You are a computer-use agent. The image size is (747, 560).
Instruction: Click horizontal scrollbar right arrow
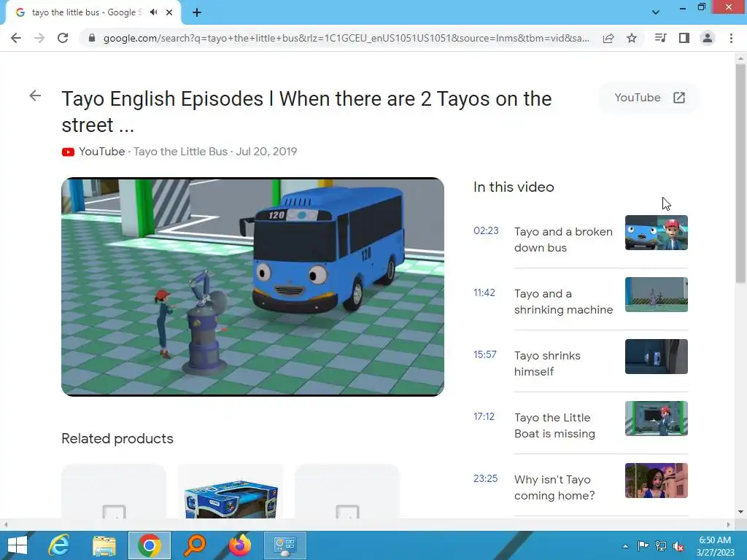pyautogui.click(x=729, y=524)
